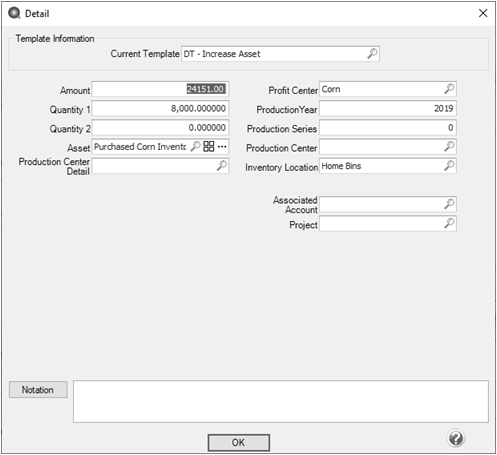Click the Production Year field
The image size is (497, 455).
[388, 108]
